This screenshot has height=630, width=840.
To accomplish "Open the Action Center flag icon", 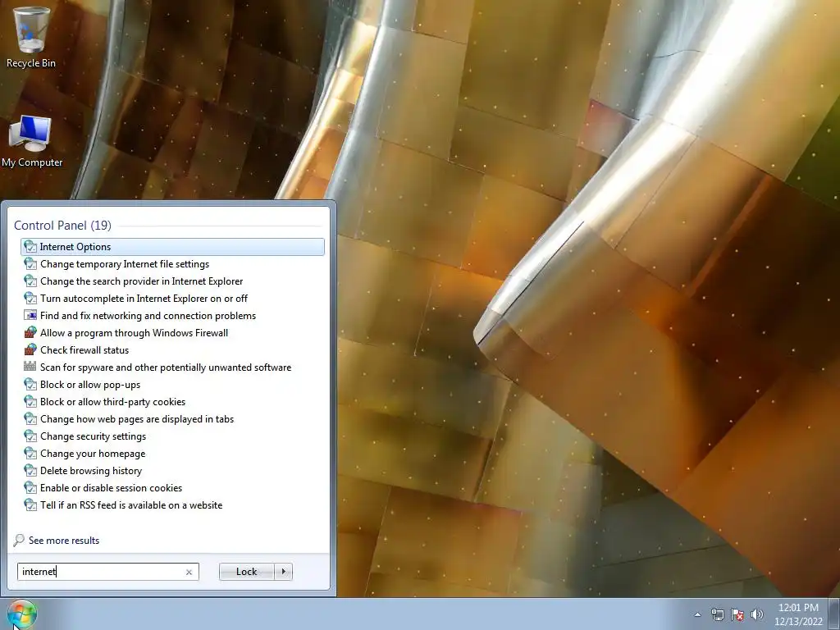I will click(x=737, y=614).
